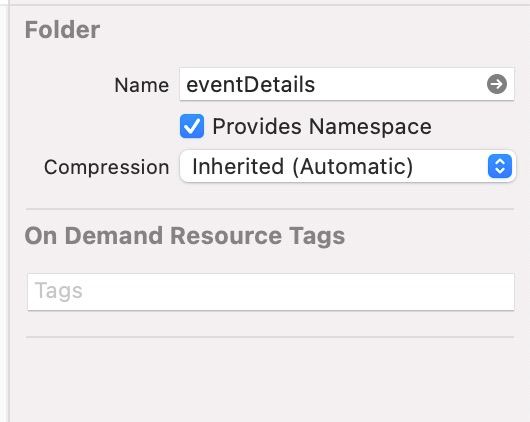Image resolution: width=530 pixels, height=422 pixels.
Task: Click empty inspector area below the last separator
Action: pos(270,380)
